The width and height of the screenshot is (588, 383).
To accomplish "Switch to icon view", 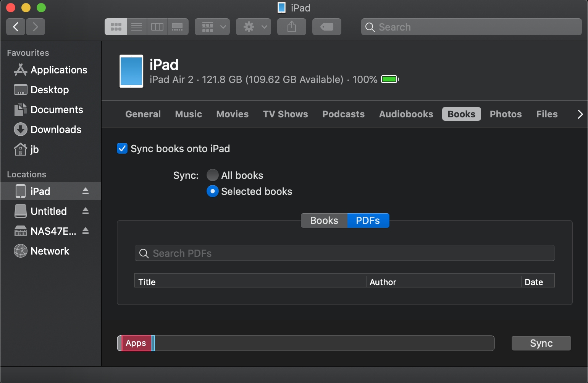I will [x=116, y=27].
